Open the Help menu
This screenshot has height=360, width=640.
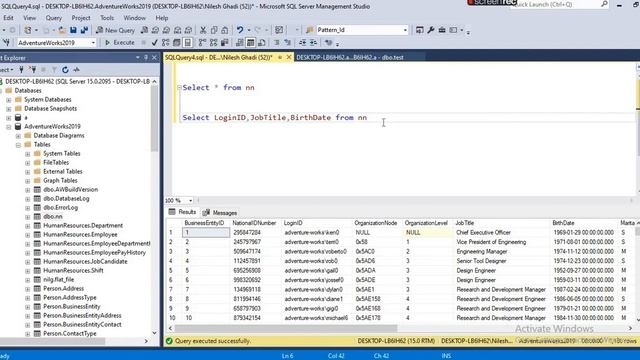click(162, 18)
